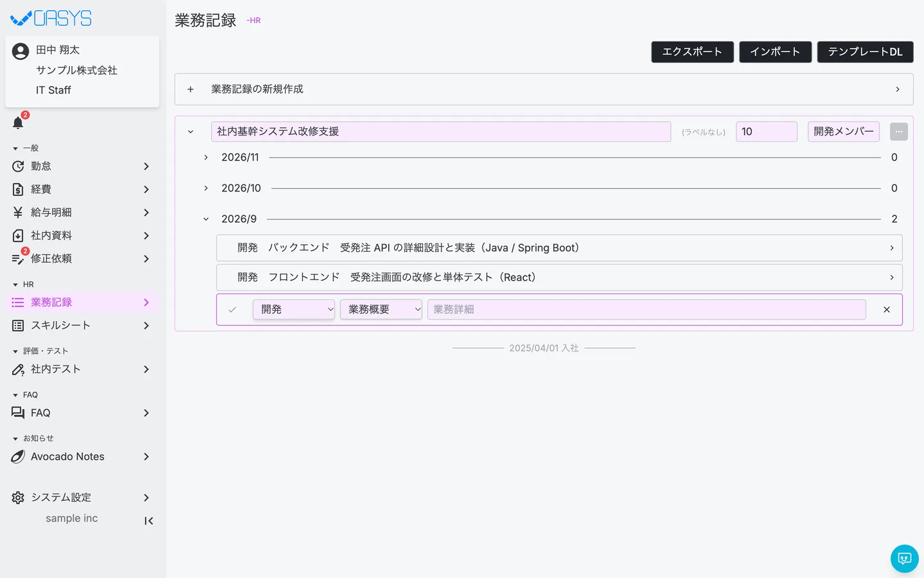Collapse the 一般 sidebar section
924x578 pixels.
point(15,148)
